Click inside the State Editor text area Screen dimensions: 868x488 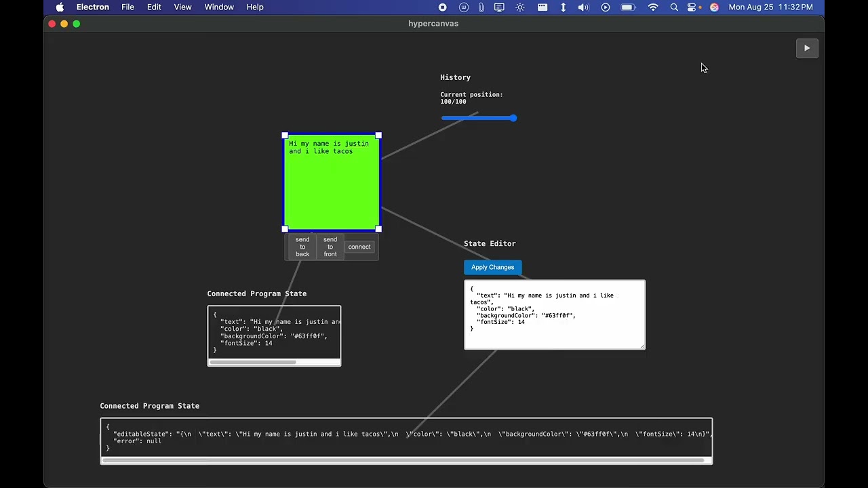tap(555, 315)
